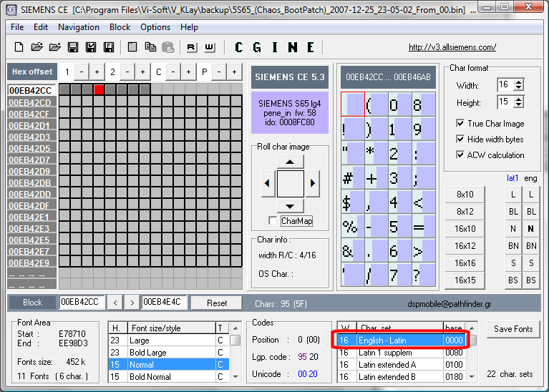
Task: Click the plus button next to offset 2
Action: pyautogui.click(x=142, y=72)
